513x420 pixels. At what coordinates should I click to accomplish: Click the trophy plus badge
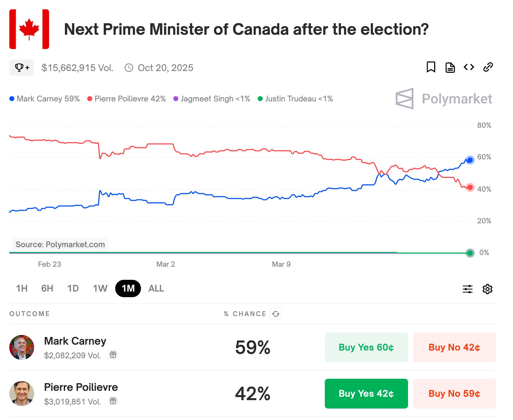pos(22,68)
